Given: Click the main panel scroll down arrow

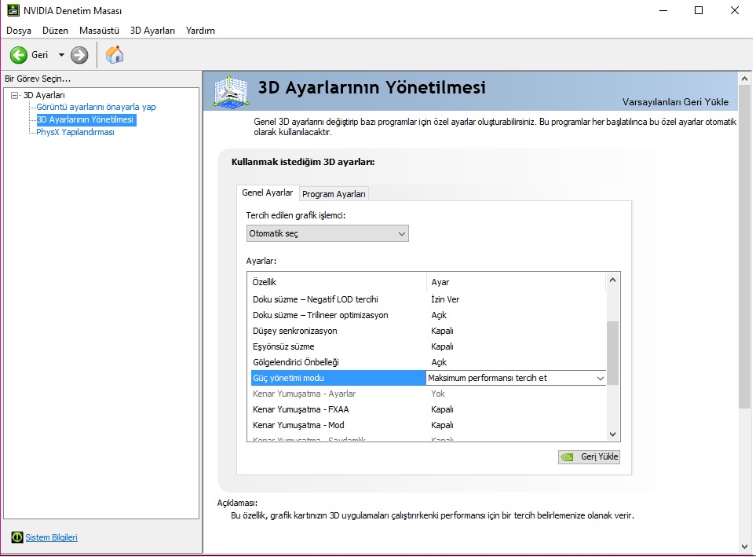Looking at the screenshot, I should pos(744,546).
